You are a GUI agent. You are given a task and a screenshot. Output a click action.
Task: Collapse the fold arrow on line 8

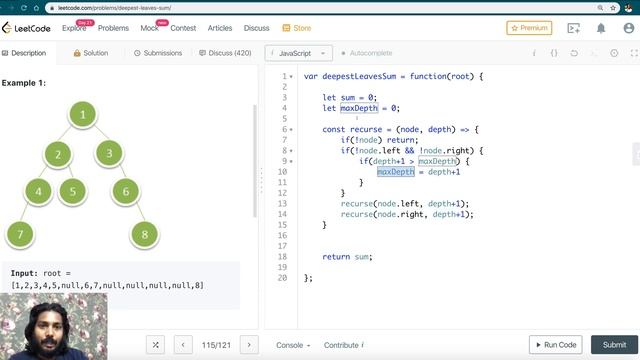[291, 151]
